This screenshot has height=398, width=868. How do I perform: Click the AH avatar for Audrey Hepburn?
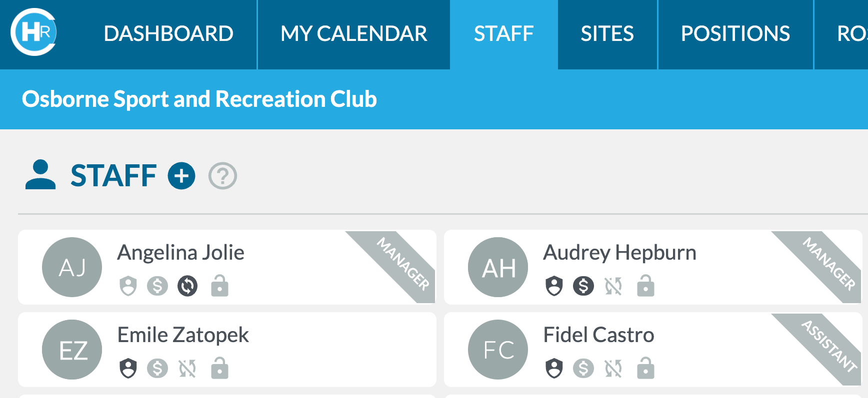498,267
